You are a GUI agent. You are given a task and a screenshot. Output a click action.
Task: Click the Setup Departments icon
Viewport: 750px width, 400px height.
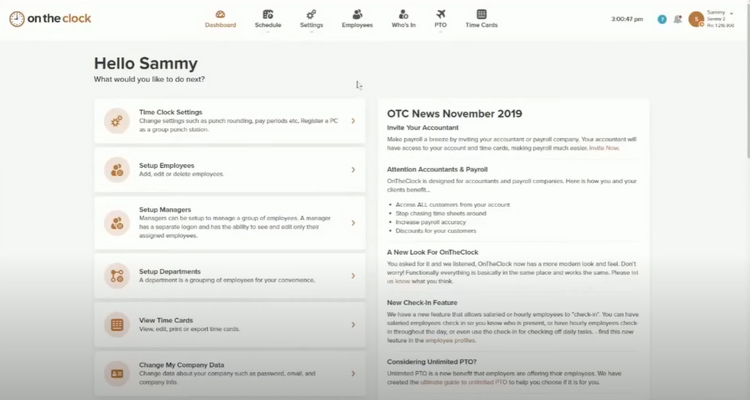tap(117, 276)
